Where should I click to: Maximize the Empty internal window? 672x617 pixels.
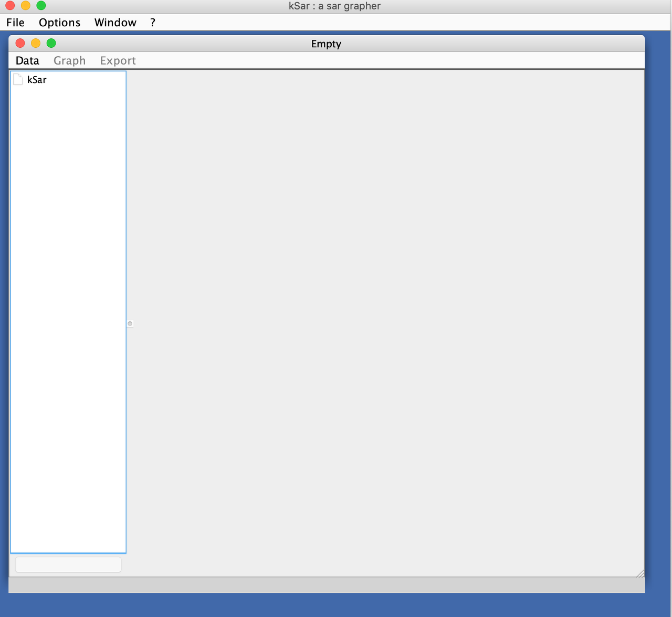point(51,43)
